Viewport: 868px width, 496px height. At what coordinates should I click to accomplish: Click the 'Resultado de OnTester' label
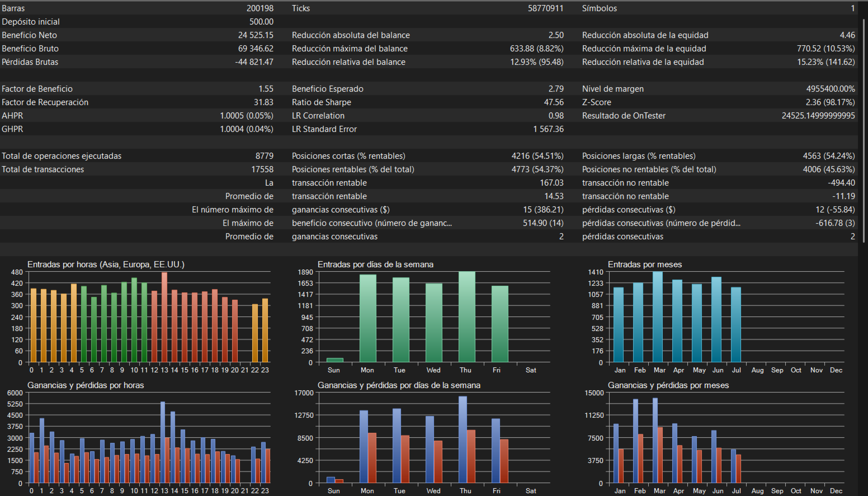624,116
